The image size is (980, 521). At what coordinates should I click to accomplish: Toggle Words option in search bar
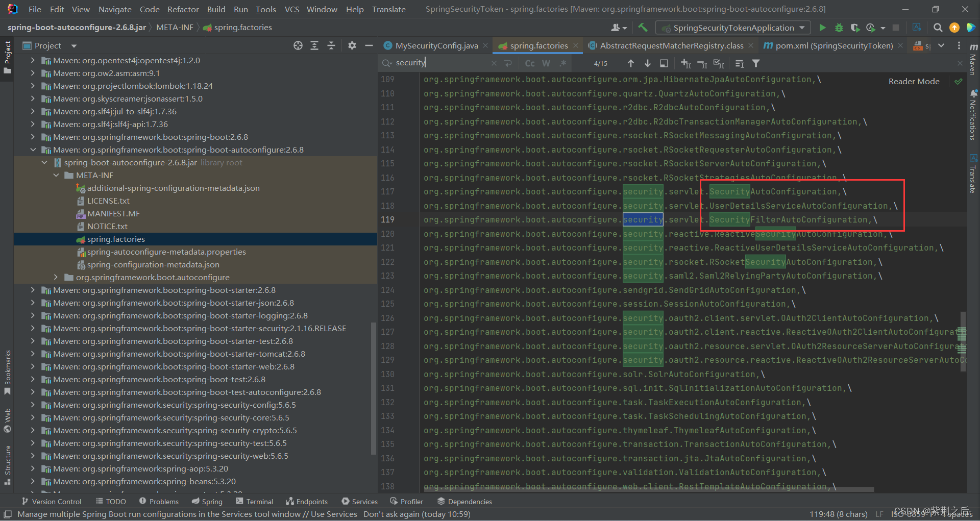point(546,63)
